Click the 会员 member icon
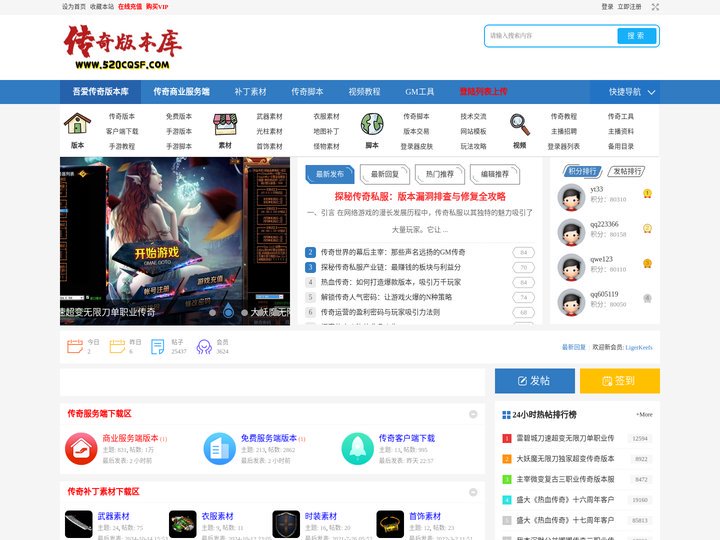720x540 pixels. pos(204,347)
